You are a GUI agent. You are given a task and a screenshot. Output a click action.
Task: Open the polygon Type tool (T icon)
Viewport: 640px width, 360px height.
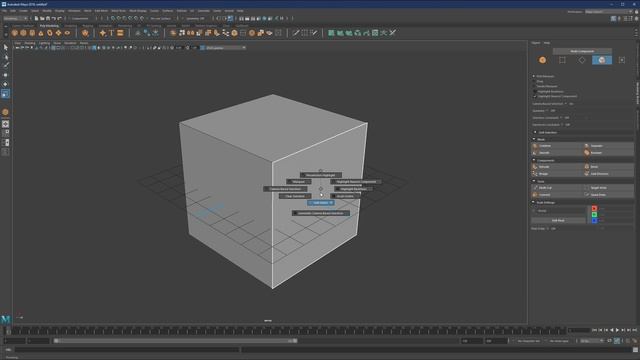click(111, 33)
